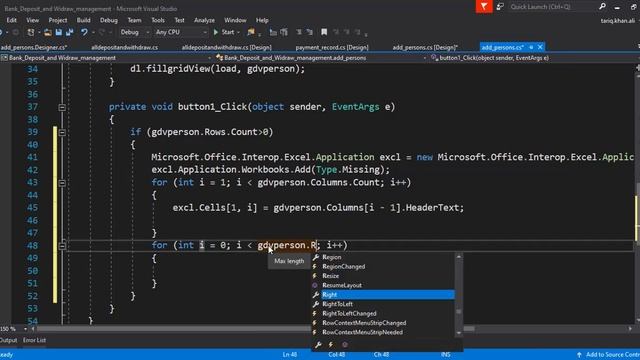Click the Undo arrow icon
This screenshot has width=640, height=360.
tap(84, 32)
